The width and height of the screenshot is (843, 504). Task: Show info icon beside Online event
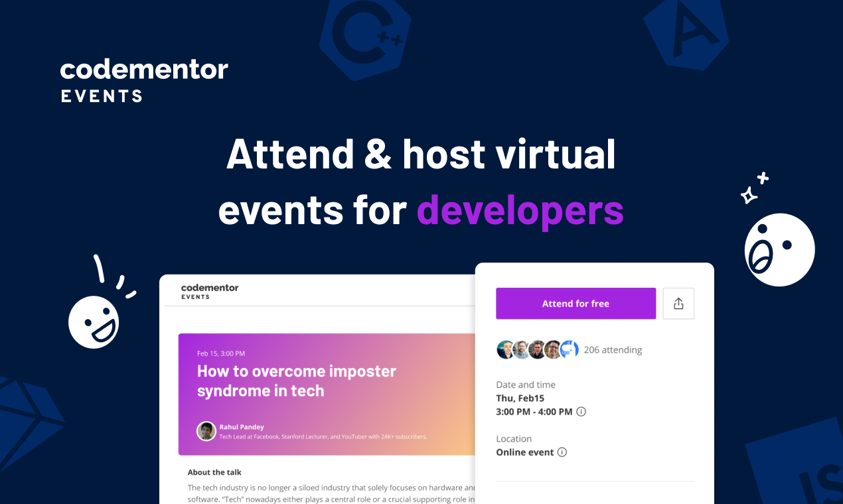pos(562,452)
